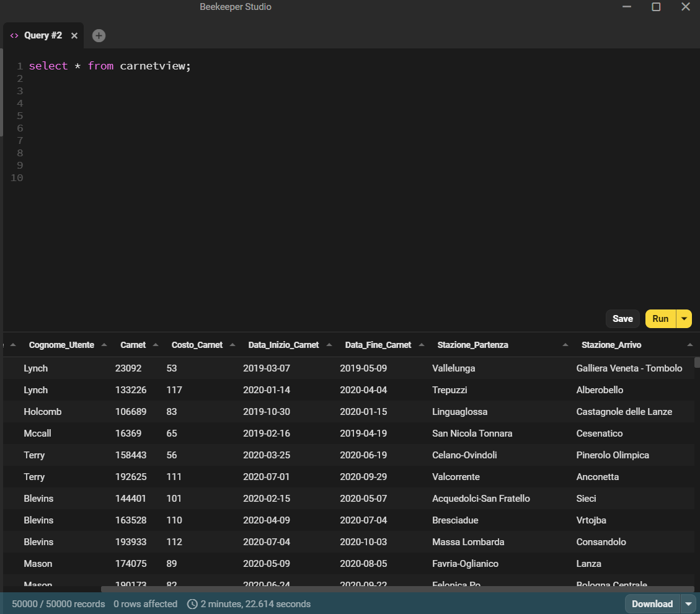Click the clock icon in the status bar
This screenshot has width=700, height=614.
pyautogui.click(x=192, y=603)
